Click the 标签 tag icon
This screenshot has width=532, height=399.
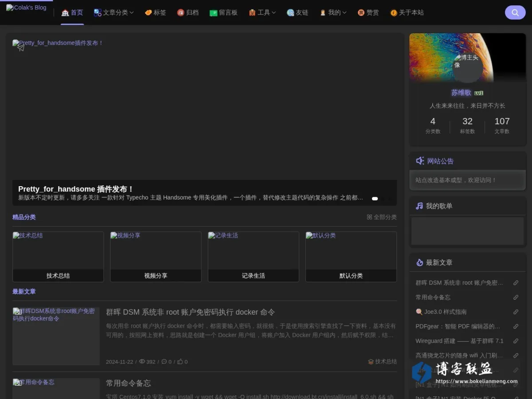(x=148, y=13)
